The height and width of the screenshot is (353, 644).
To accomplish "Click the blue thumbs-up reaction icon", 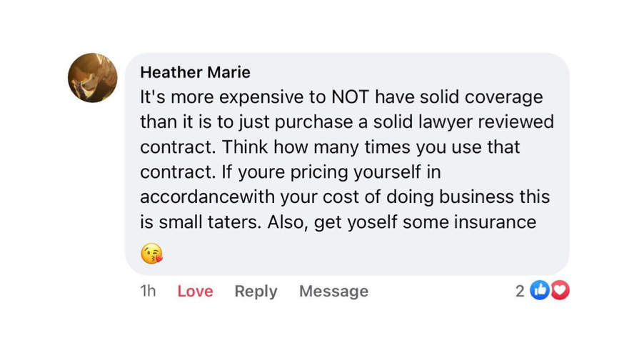I will pyautogui.click(x=542, y=291).
